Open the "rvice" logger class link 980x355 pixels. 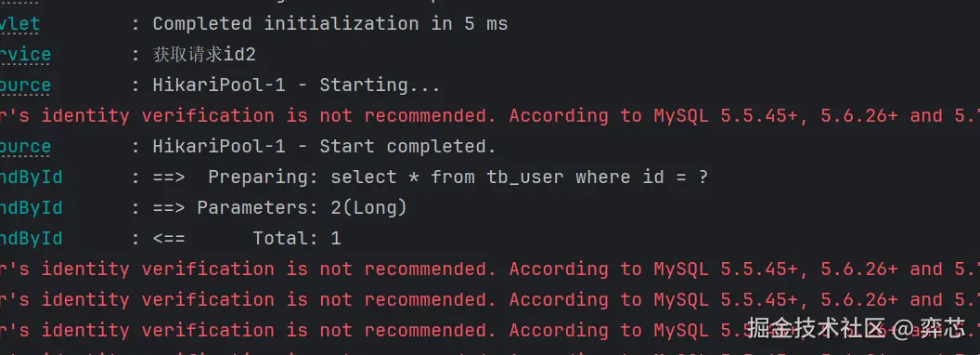tap(25, 55)
